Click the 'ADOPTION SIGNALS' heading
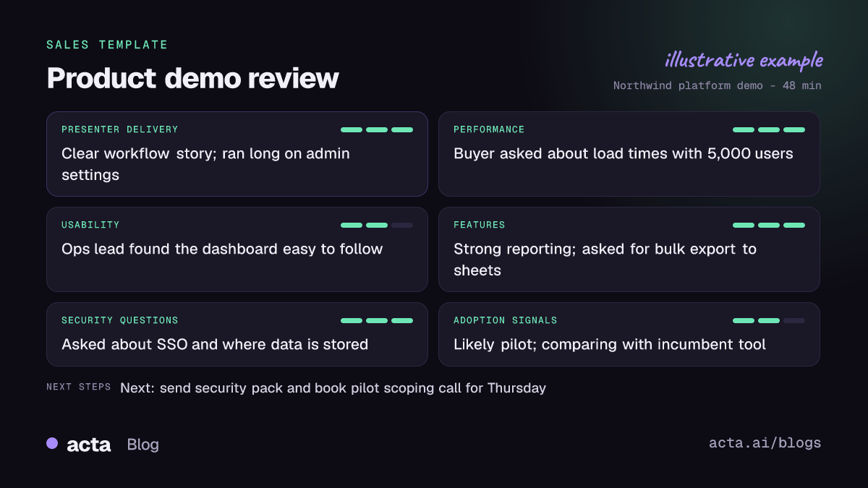The image size is (868, 488). coord(506,320)
